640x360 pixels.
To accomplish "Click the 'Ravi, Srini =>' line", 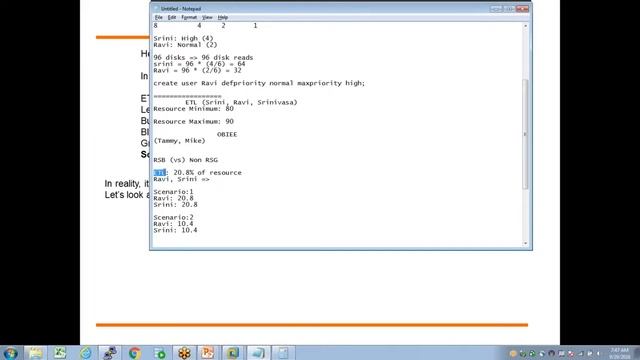I will [x=181, y=179].
